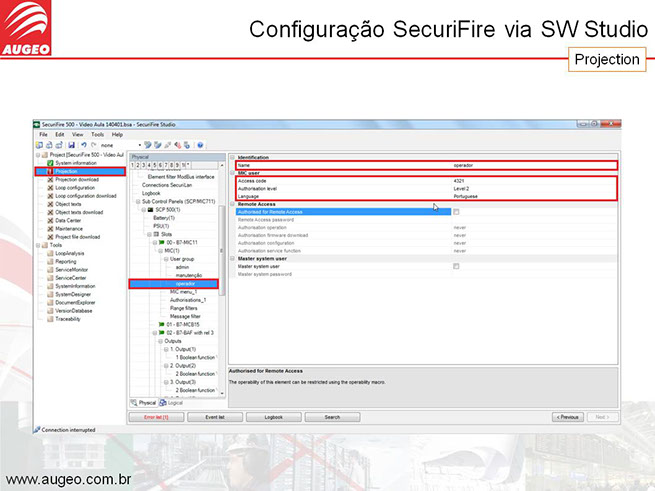This screenshot has width=655, height=491.
Task: Click the Previous button
Action: [x=568, y=416]
